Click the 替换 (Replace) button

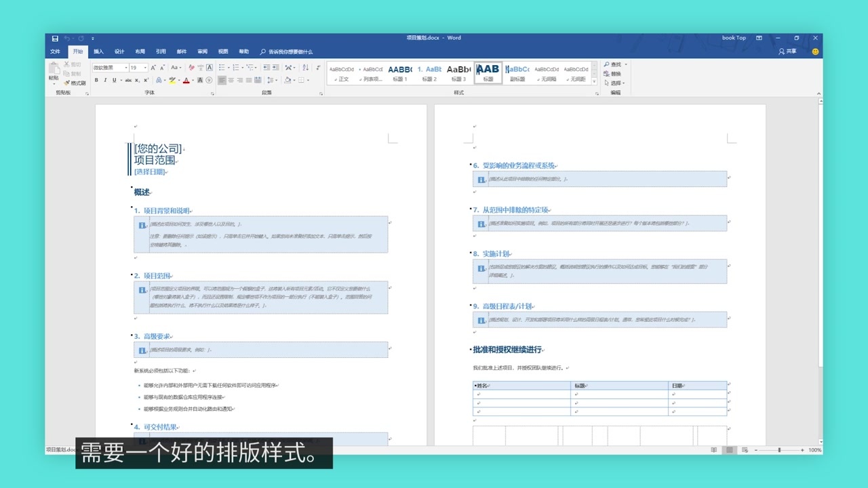coord(612,74)
